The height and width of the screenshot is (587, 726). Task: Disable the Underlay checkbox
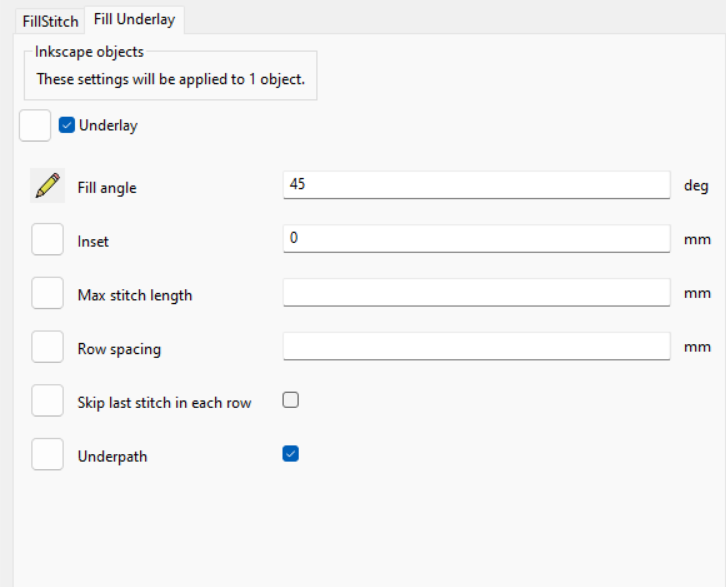pos(67,125)
